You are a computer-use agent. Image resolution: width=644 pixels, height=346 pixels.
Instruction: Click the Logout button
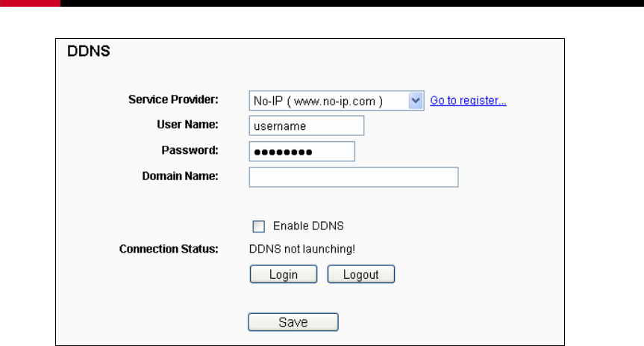[361, 274]
